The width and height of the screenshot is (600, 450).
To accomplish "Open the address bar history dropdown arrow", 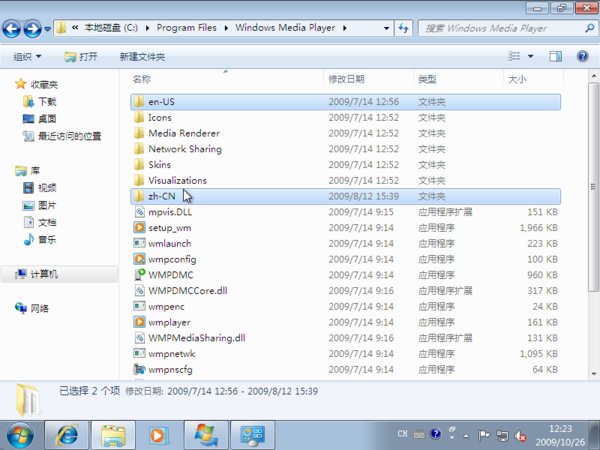I will point(386,28).
